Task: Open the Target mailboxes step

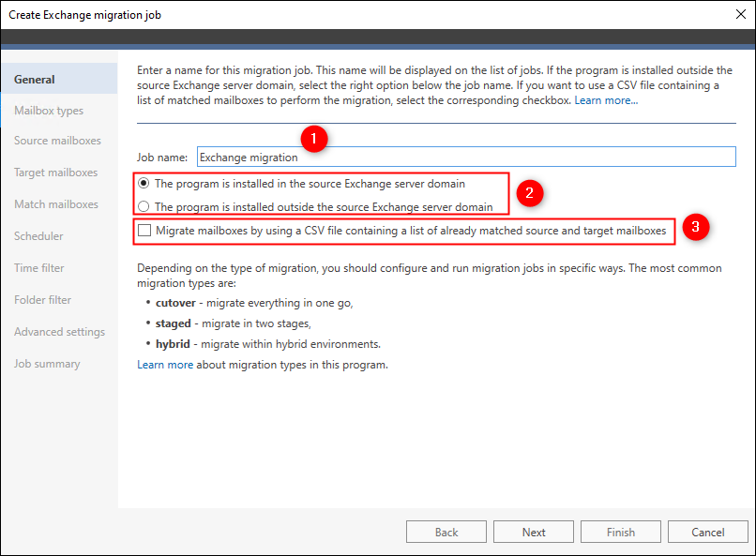Action: (56, 173)
